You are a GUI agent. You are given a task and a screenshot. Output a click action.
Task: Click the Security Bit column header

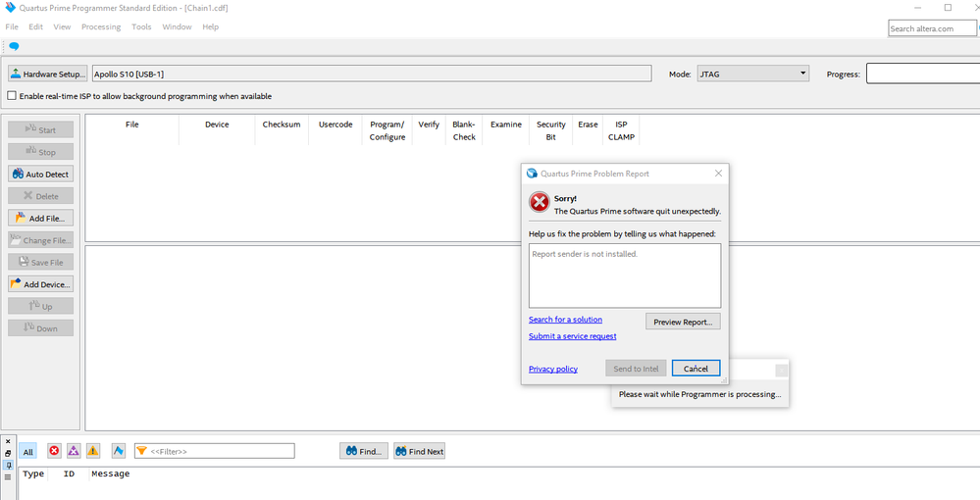click(x=550, y=130)
